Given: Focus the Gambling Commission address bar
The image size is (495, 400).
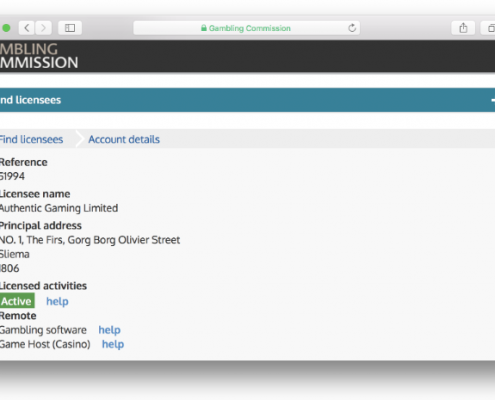Looking at the screenshot, I should point(247,28).
